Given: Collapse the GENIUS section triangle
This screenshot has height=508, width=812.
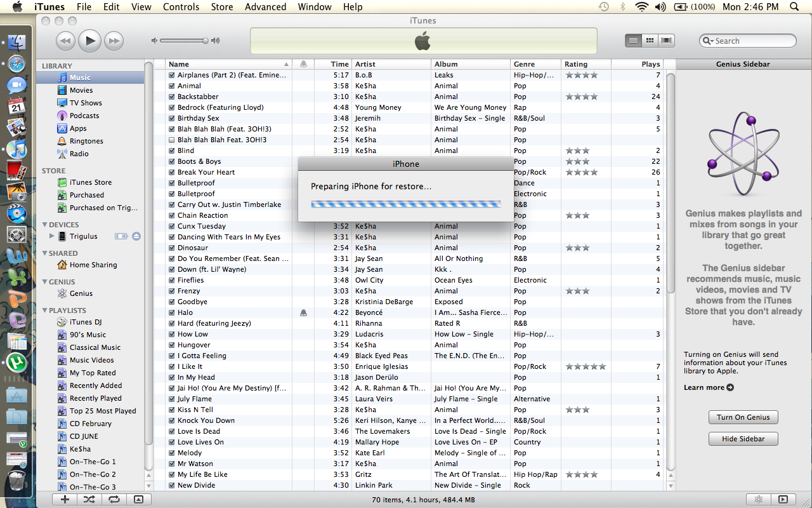Looking at the screenshot, I should [44, 282].
